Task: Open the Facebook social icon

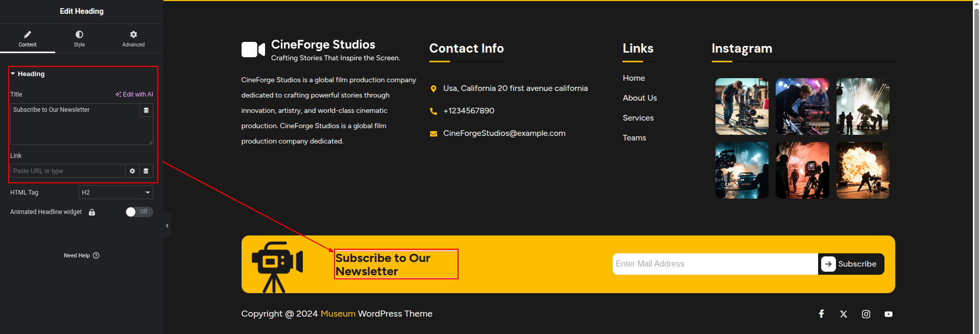Action: 821,314
